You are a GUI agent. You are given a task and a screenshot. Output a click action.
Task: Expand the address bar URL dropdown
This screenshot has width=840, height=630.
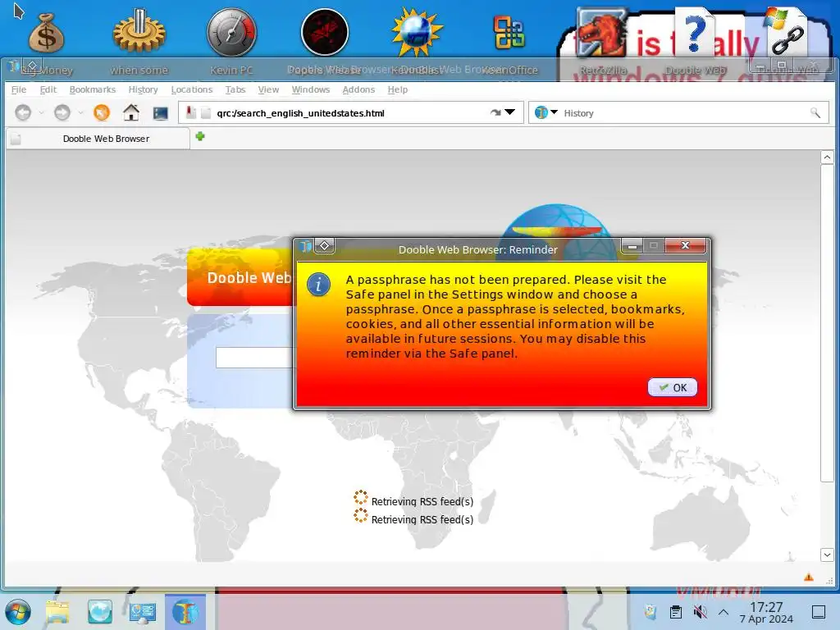510,112
